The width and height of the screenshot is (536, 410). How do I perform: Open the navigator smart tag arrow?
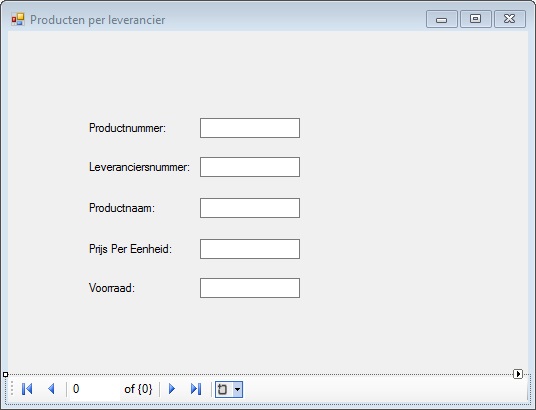coord(518,374)
